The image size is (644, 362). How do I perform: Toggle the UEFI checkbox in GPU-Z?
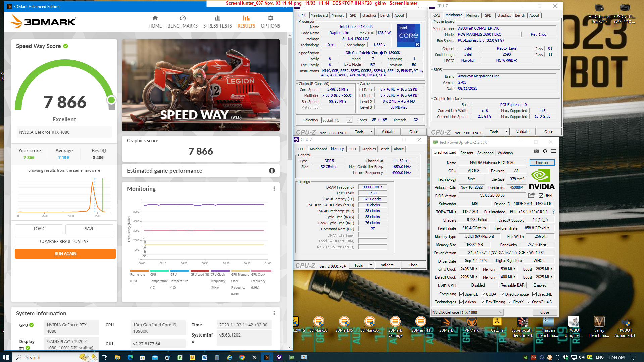(x=541, y=196)
